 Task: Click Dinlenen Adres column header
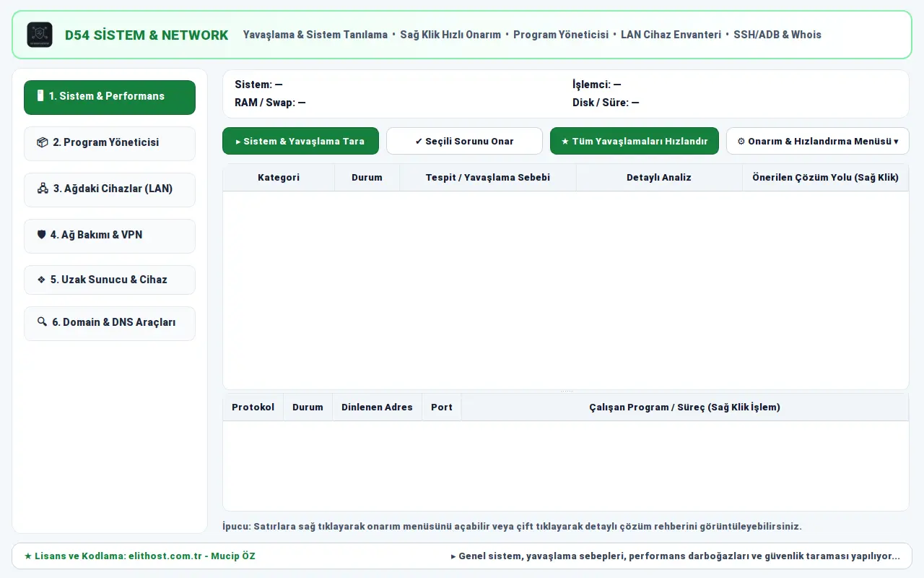click(x=377, y=407)
